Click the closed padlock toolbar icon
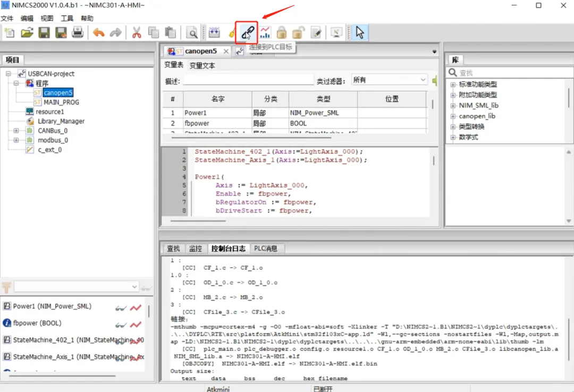 [x=282, y=32]
